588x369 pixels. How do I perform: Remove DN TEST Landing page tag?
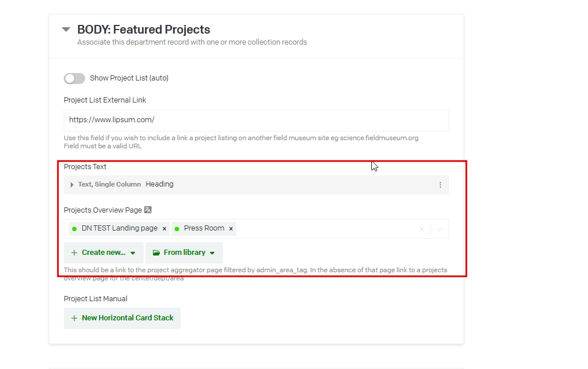(165, 229)
